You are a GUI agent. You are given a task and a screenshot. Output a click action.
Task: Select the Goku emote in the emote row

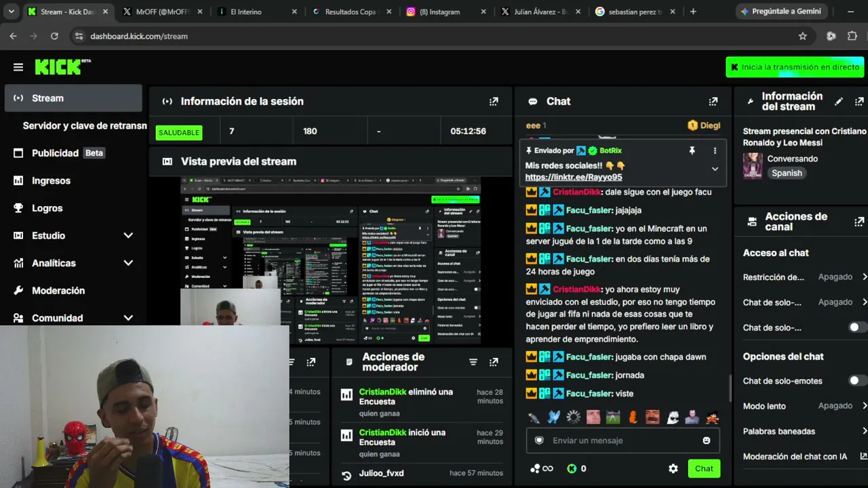coord(711,418)
